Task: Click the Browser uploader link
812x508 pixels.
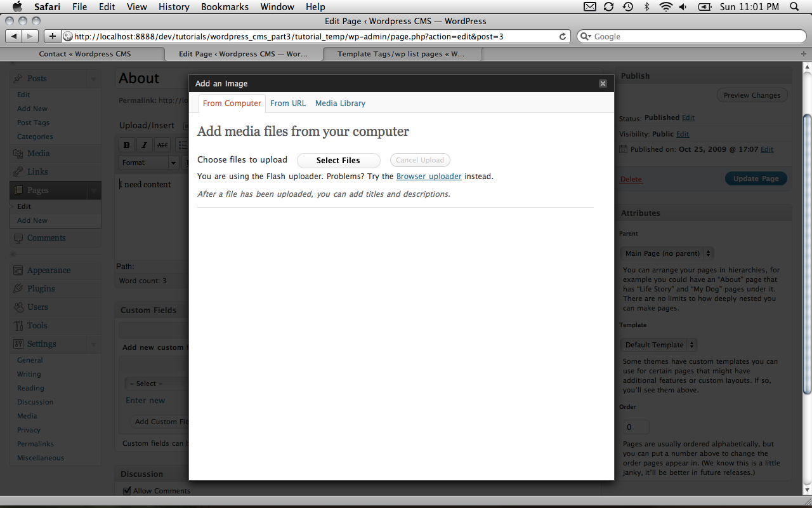Action: 429,177
